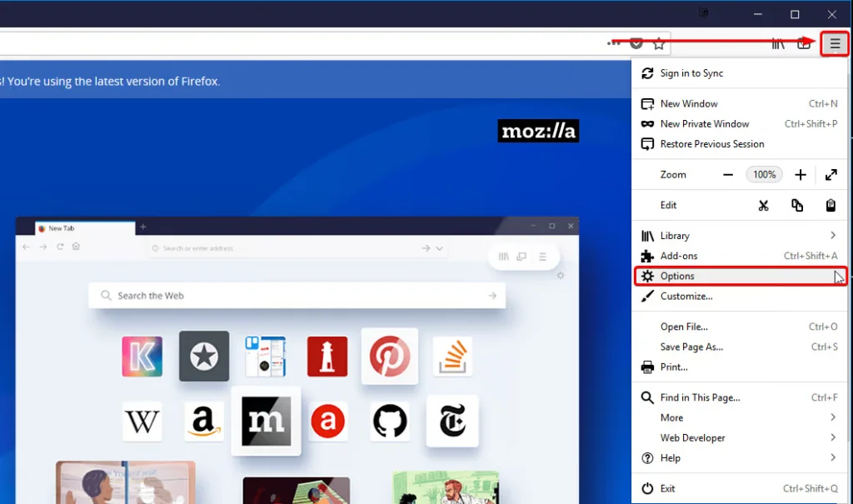853x504 pixels.
Task: Click the Paste clipboard icon
Action: [831, 205]
